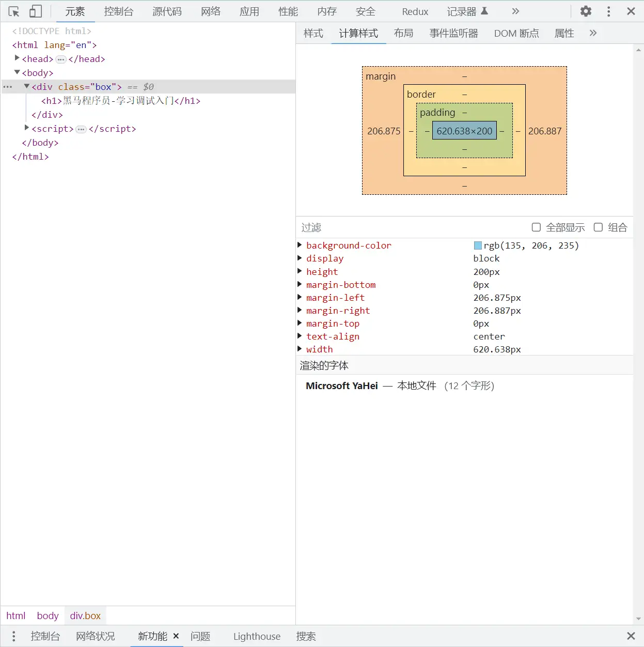Click the background-color sky blue swatch

(x=478, y=245)
